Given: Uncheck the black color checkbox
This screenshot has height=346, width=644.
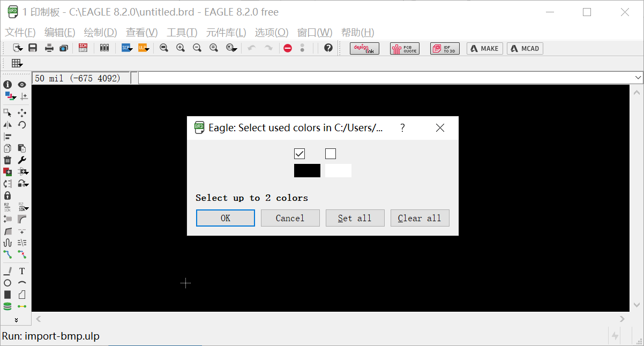Looking at the screenshot, I should click(x=299, y=154).
